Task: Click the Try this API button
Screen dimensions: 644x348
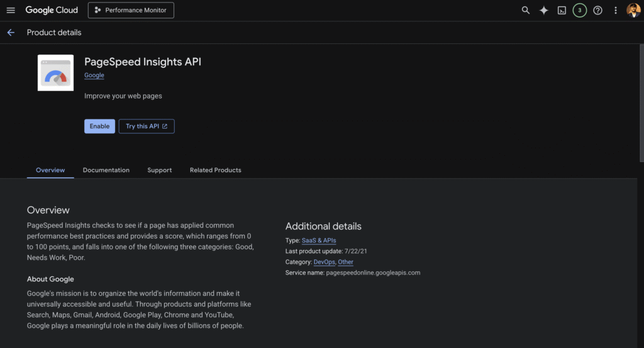Action: [147, 126]
